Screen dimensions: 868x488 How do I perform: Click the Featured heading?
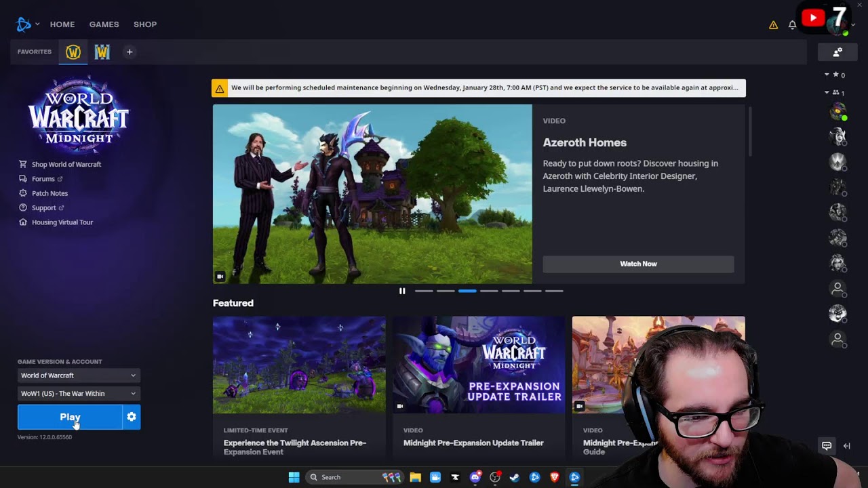click(233, 303)
